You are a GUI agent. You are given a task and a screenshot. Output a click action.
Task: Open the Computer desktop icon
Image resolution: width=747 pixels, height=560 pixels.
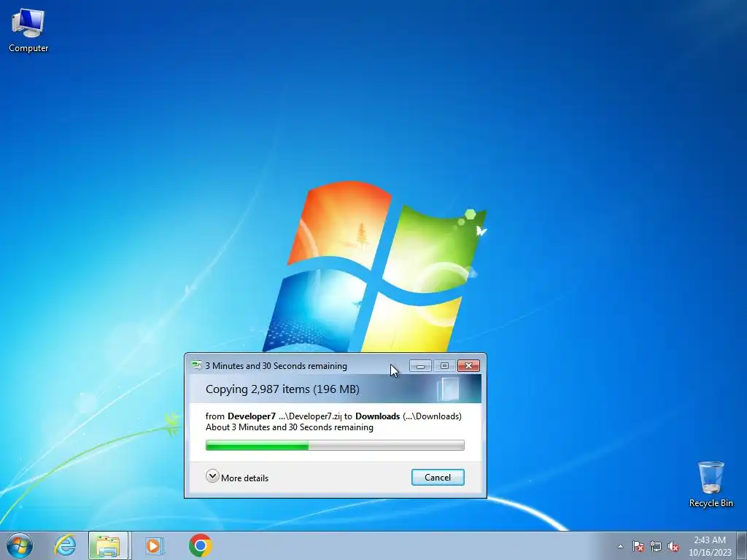click(28, 31)
